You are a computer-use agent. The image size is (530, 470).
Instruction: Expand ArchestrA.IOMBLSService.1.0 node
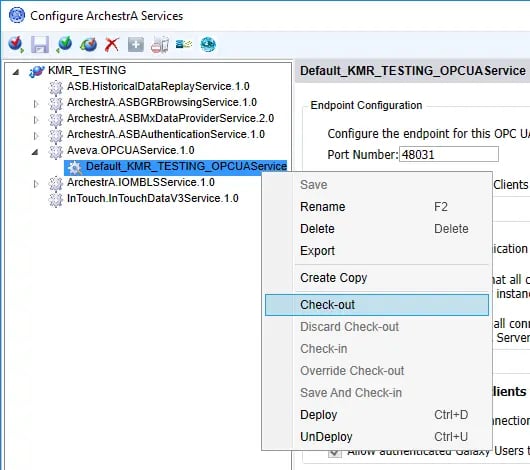(36, 184)
